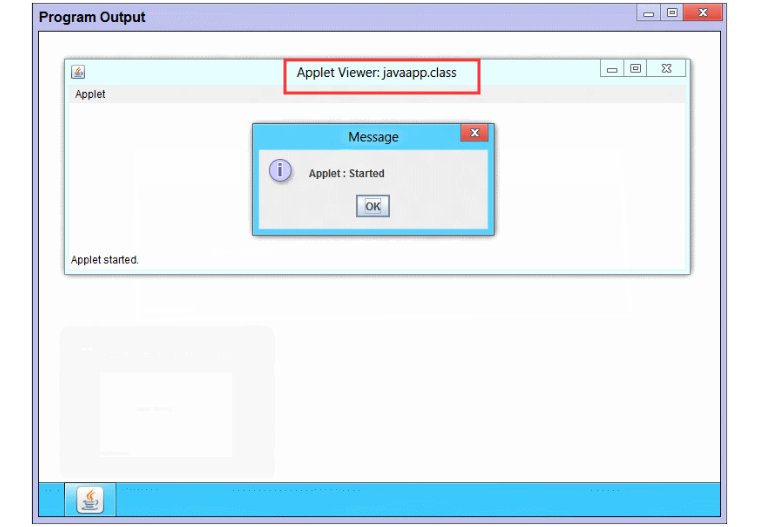Close the Program Output window
This screenshot has height=527, width=757.
(704, 14)
